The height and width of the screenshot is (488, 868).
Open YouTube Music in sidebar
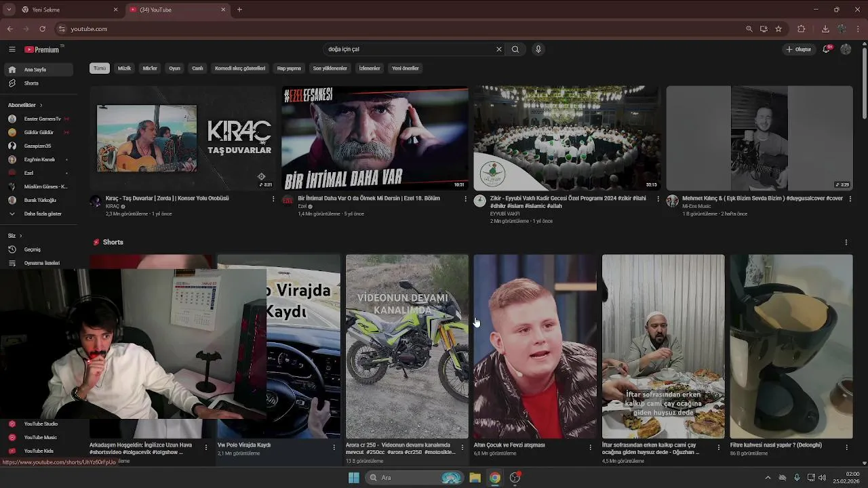pyautogui.click(x=39, y=437)
